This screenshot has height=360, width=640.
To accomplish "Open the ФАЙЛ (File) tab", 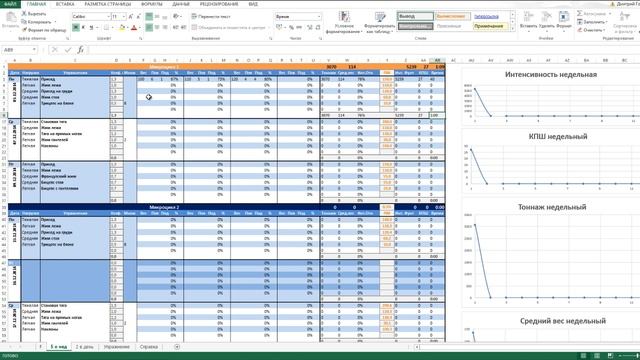I will click(x=10, y=4).
